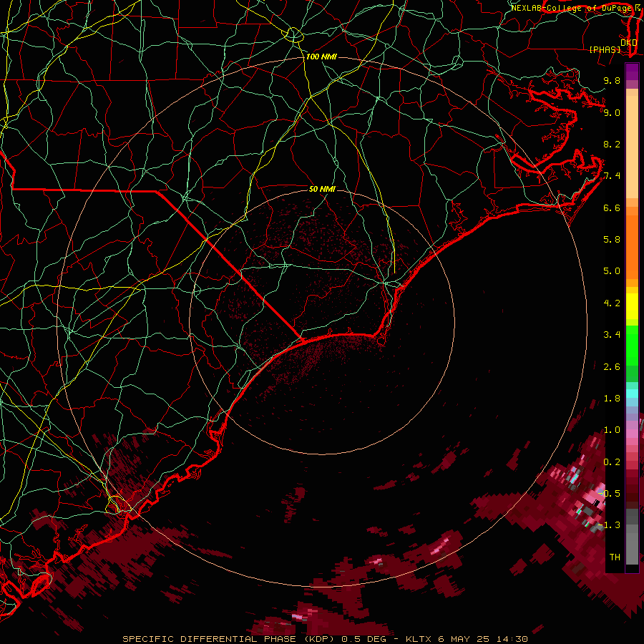Click the -1.3 value on color scale
This screenshot has width=644, height=644.
tap(610, 525)
